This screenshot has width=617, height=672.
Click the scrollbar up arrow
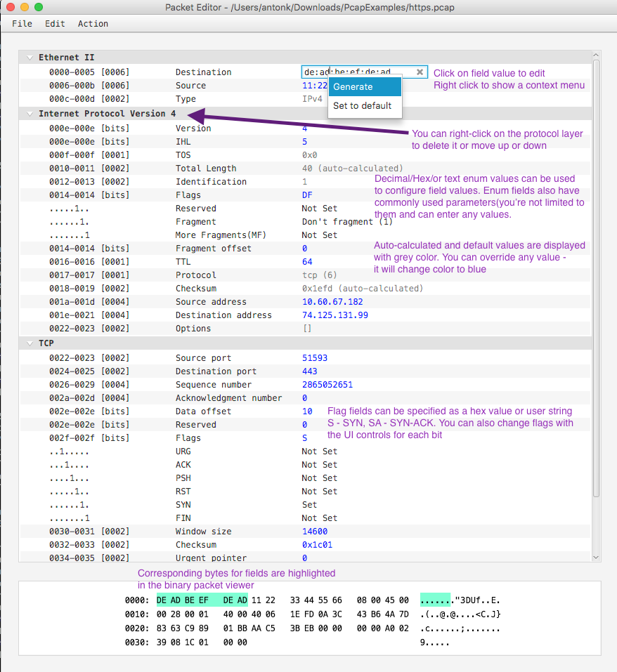595,55
